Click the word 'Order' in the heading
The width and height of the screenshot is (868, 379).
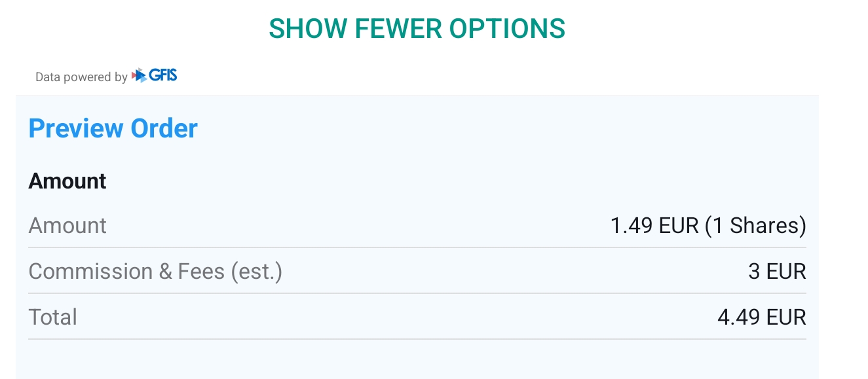pyautogui.click(x=164, y=128)
